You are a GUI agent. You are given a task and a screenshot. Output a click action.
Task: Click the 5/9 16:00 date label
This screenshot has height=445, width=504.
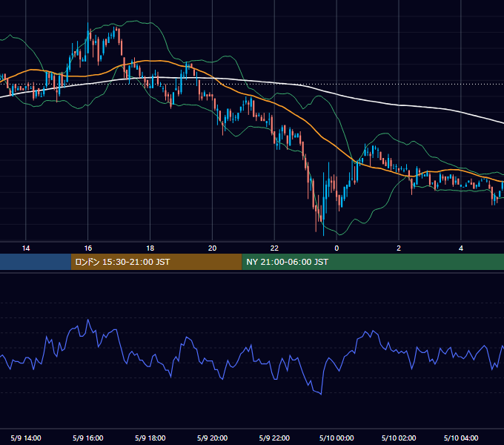pyautogui.click(x=87, y=438)
